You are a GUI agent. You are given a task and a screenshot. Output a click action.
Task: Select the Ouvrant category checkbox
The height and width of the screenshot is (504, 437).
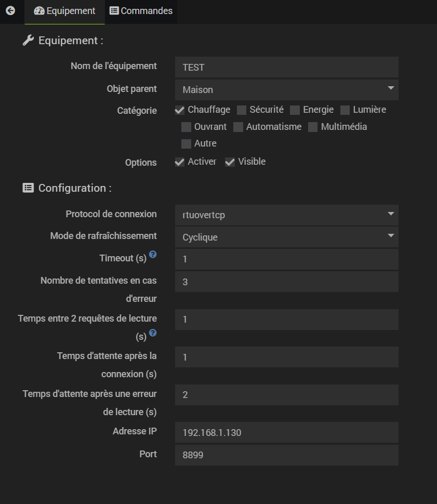187,127
